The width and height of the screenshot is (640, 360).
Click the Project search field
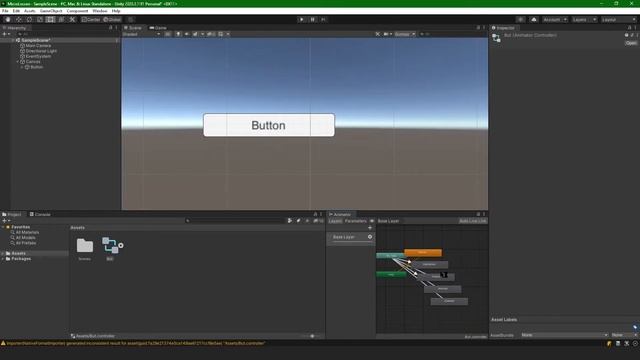(235, 221)
